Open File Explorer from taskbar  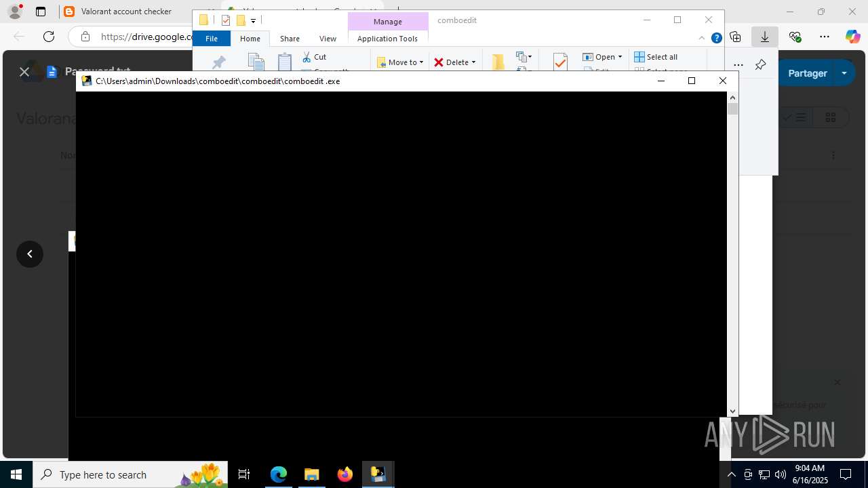pos(311,474)
